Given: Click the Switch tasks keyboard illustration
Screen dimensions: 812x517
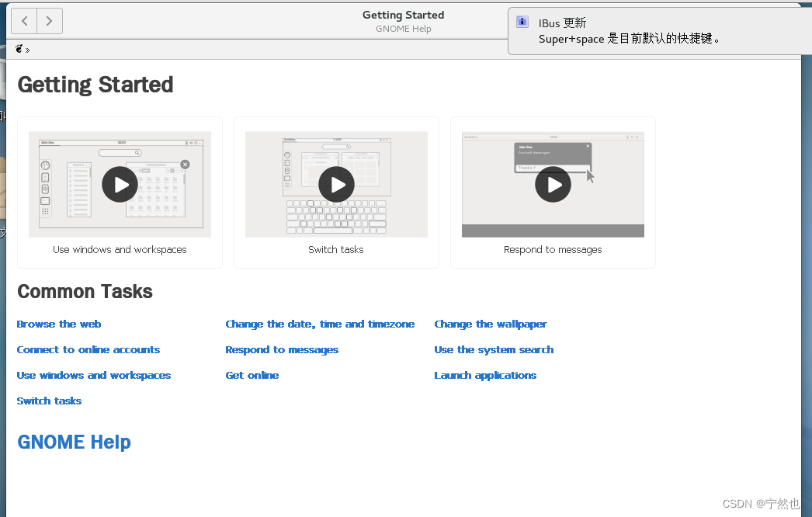Looking at the screenshot, I should 336,217.
